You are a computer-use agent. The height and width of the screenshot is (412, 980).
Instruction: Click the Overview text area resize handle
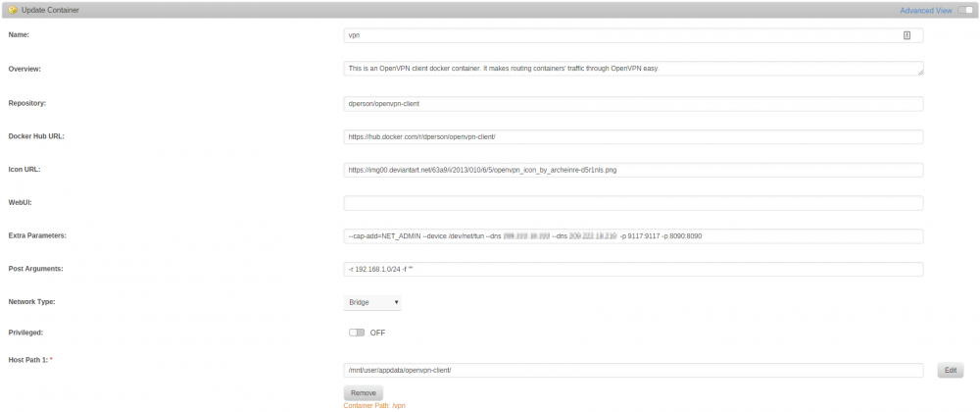pos(920,73)
